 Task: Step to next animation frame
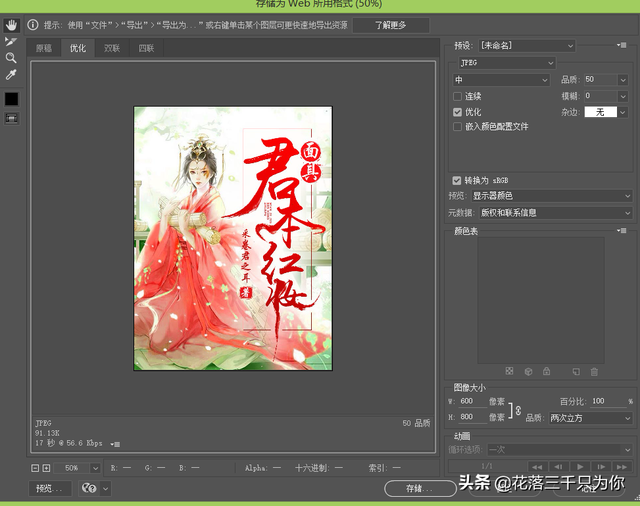601,466
